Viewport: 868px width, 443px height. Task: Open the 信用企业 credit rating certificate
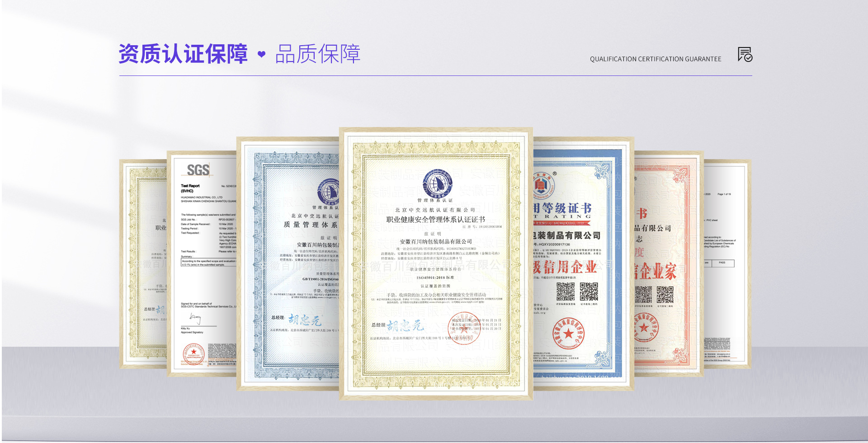point(583,263)
